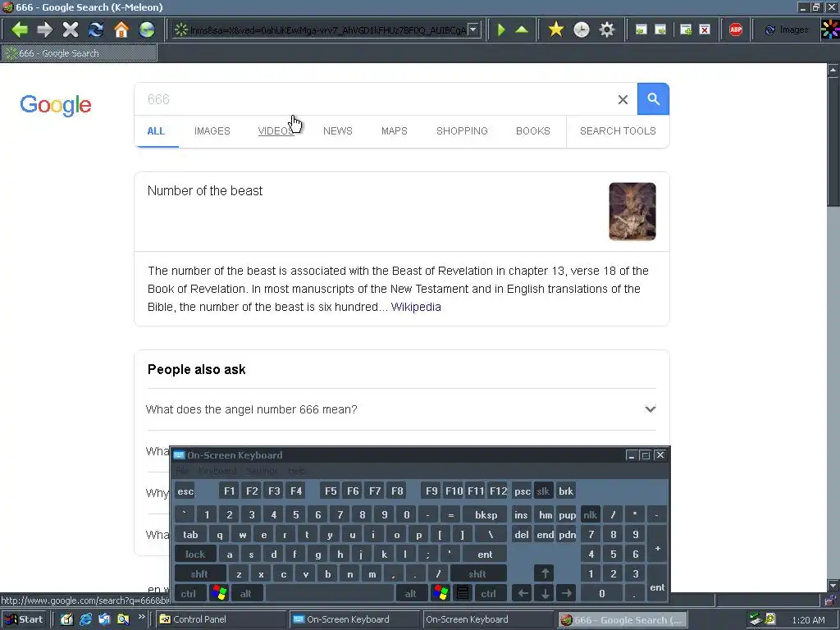The height and width of the screenshot is (630, 840).
Task: Open the Wikipedia link
Action: (416, 307)
